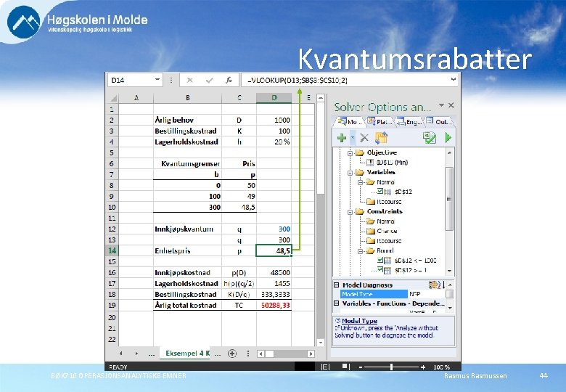Click the Analyze without Solving checkmark icon
This screenshot has height=392, width=566.
point(430,137)
